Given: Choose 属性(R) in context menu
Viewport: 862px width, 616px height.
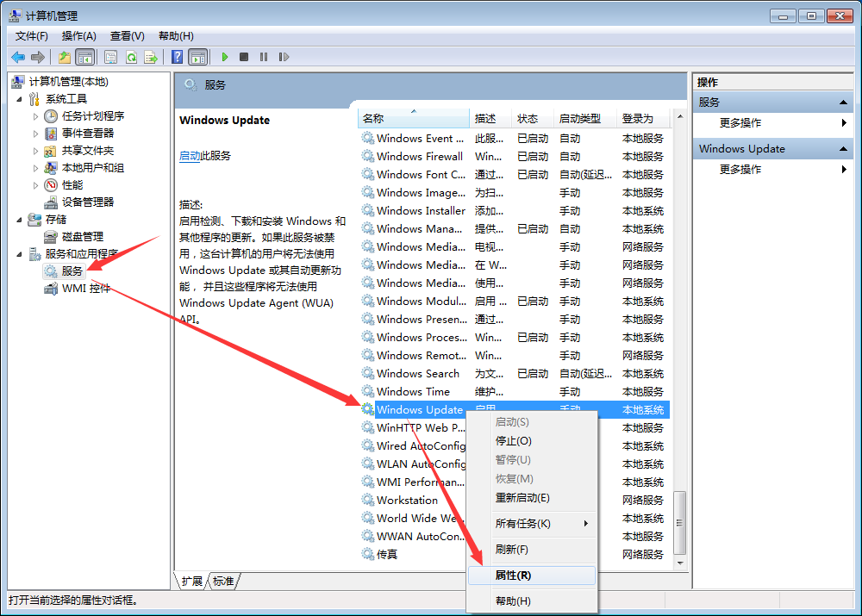Looking at the screenshot, I should 532,576.
